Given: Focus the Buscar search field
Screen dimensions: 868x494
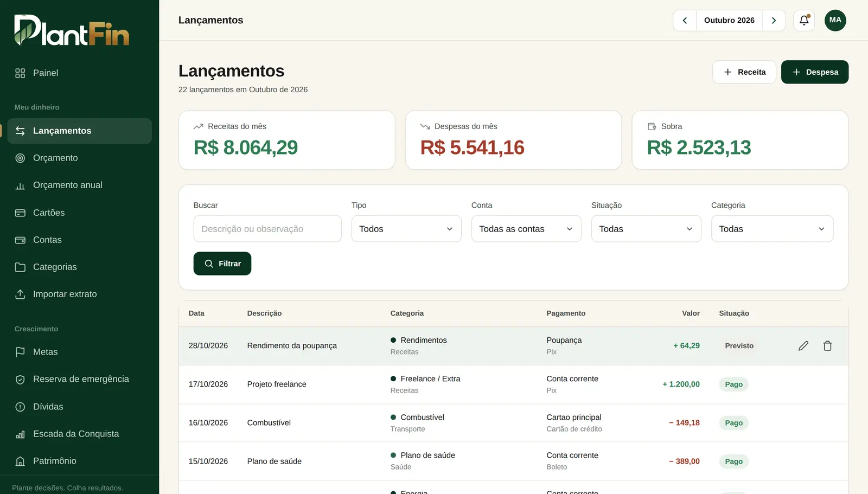Looking at the screenshot, I should 267,229.
